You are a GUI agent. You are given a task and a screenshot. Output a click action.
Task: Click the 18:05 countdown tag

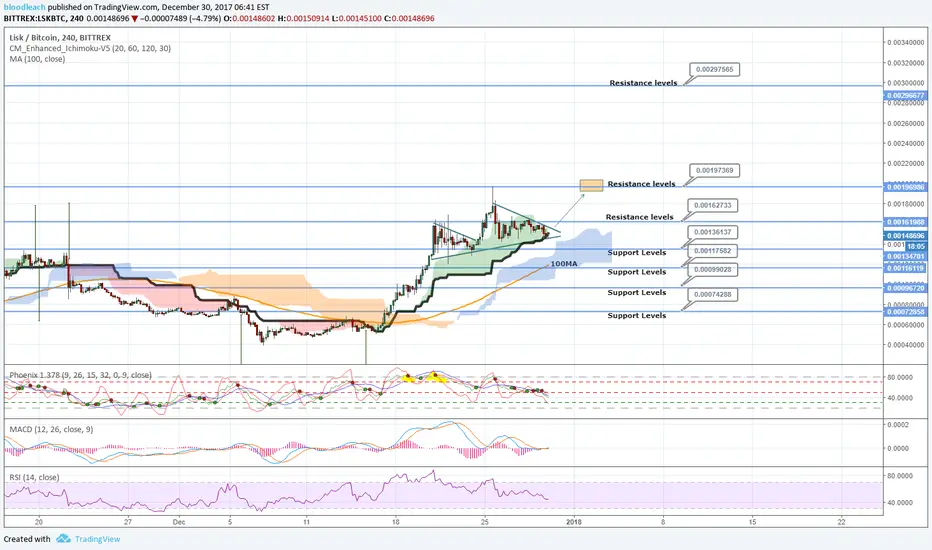(x=915, y=246)
